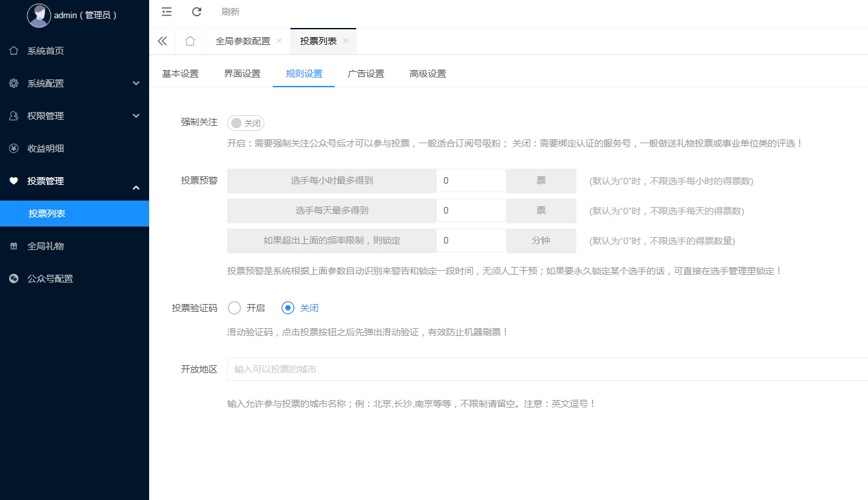Open the 投票列表 page tab
Image resolution: width=868 pixels, height=500 pixels.
(318, 41)
